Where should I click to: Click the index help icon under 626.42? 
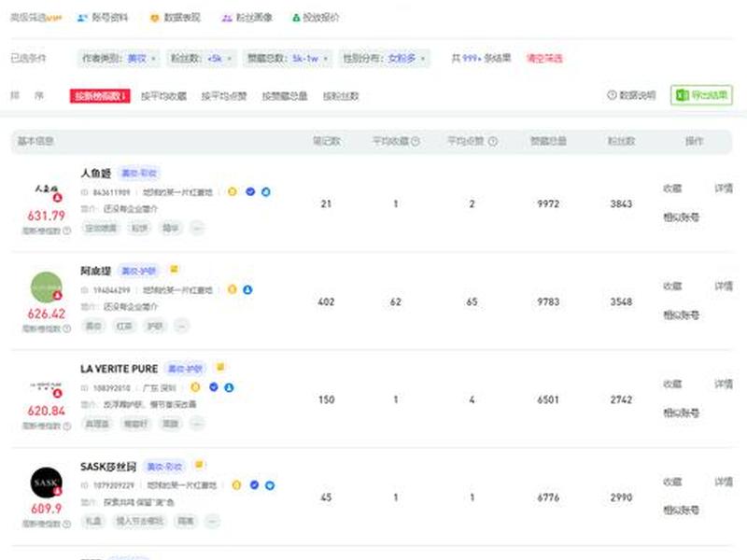point(66,329)
